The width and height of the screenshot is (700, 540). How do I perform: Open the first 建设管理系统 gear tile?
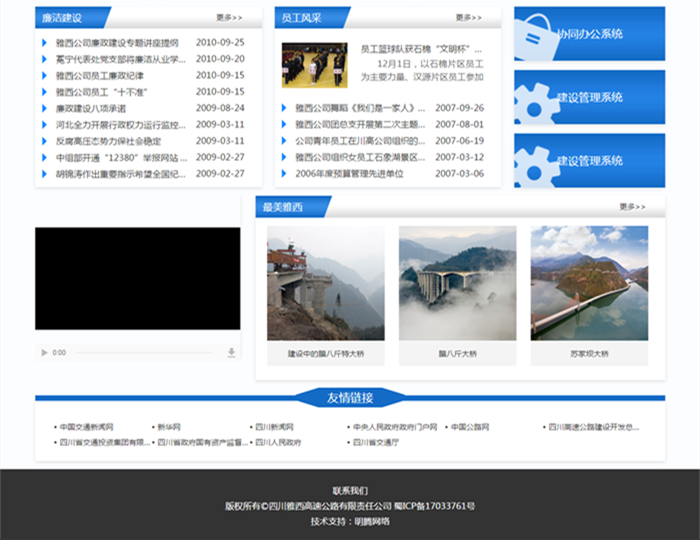point(589,97)
